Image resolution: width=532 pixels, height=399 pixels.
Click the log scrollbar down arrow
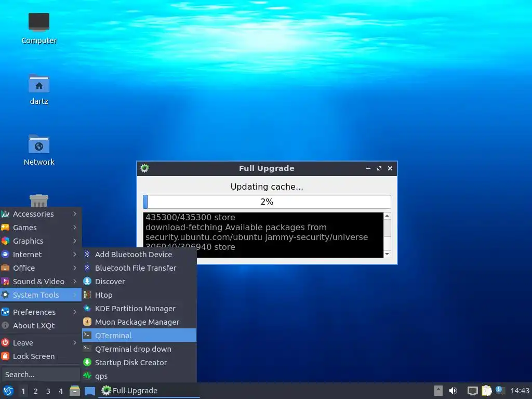click(x=387, y=254)
